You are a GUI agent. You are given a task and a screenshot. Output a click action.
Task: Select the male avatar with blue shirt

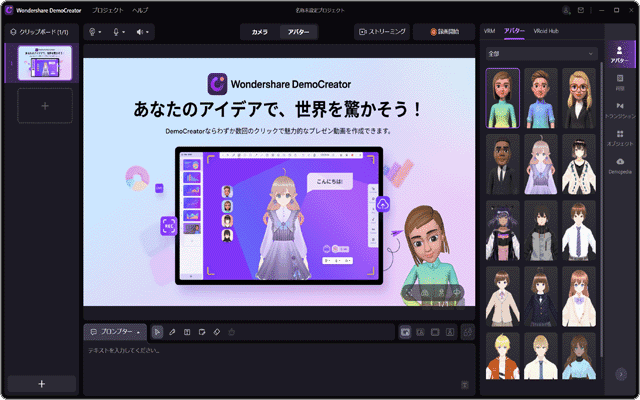pos(541,98)
